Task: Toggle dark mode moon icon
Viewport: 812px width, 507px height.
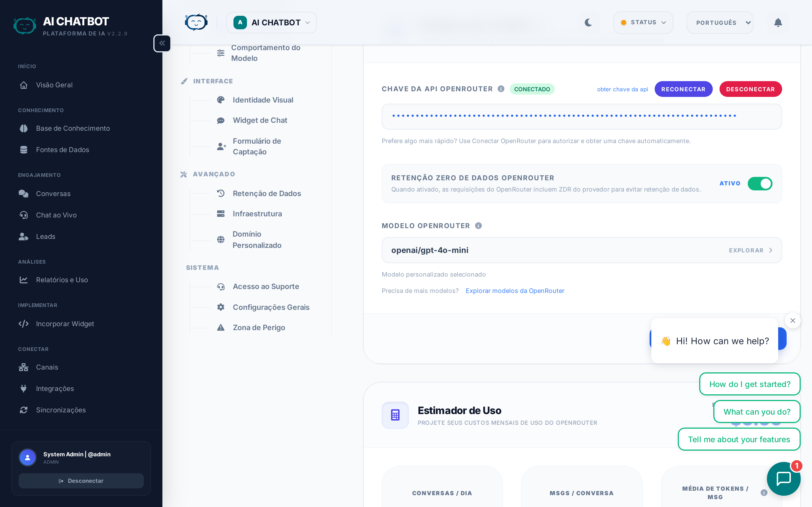Action: coord(588,23)
